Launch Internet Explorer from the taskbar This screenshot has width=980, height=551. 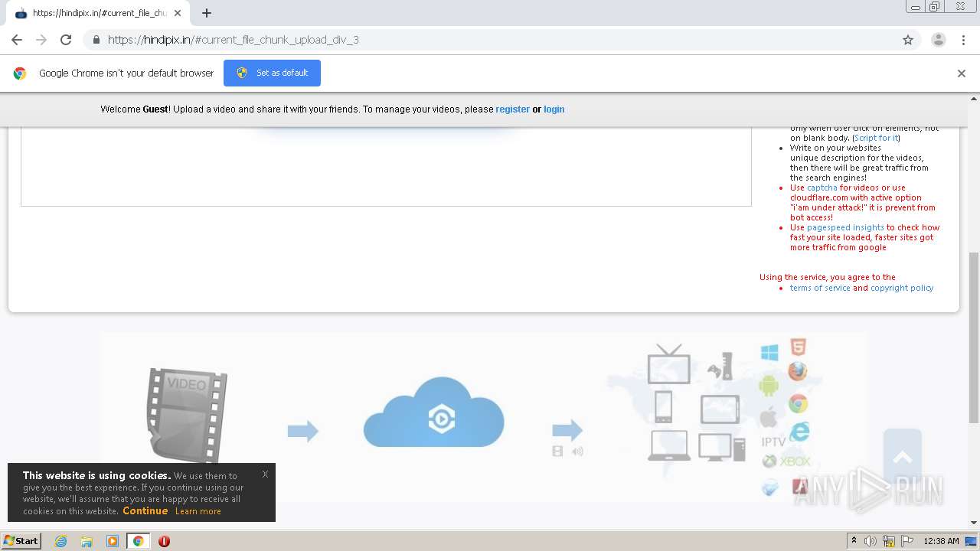click(x=60, y=541)
